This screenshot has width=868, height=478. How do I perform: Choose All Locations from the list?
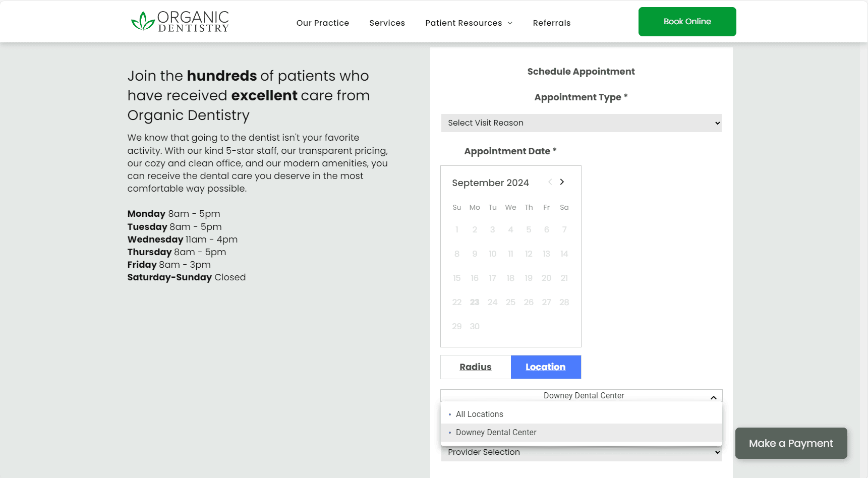479,414
